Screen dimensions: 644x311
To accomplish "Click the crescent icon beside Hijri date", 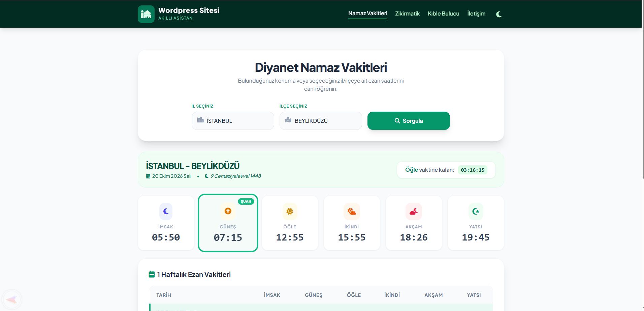I will click(206, 176).
